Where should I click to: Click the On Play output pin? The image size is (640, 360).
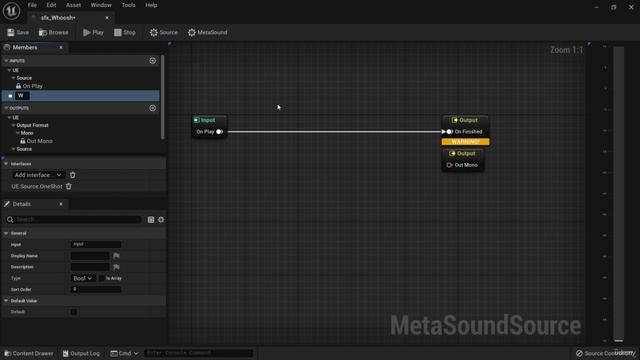(x=219, y=131)
